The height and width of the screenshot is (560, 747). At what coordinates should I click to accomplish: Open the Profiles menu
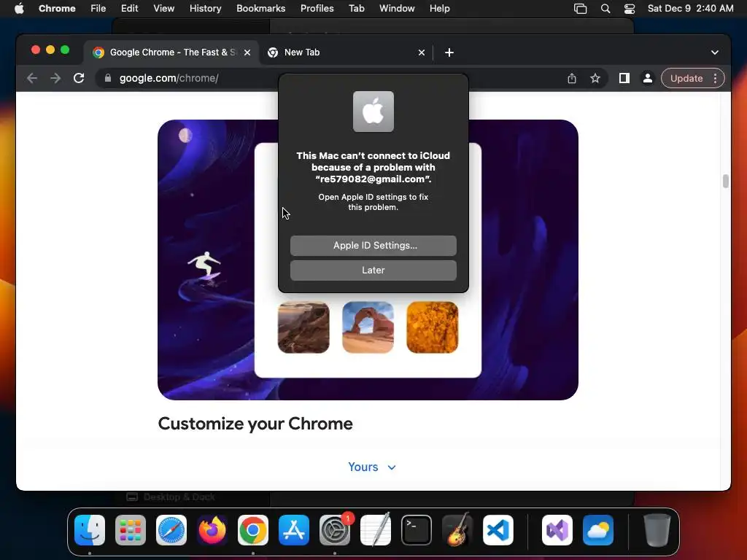317,9
